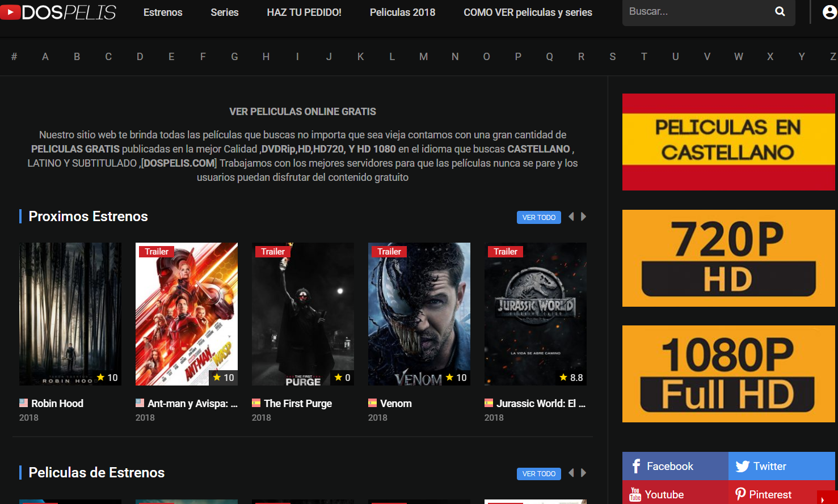Image resolution: width=838 pixels, height=504 pixels.
Task: Open COMO VER peliculas y series
Action: pyautogui.click(x=528, y=12)
